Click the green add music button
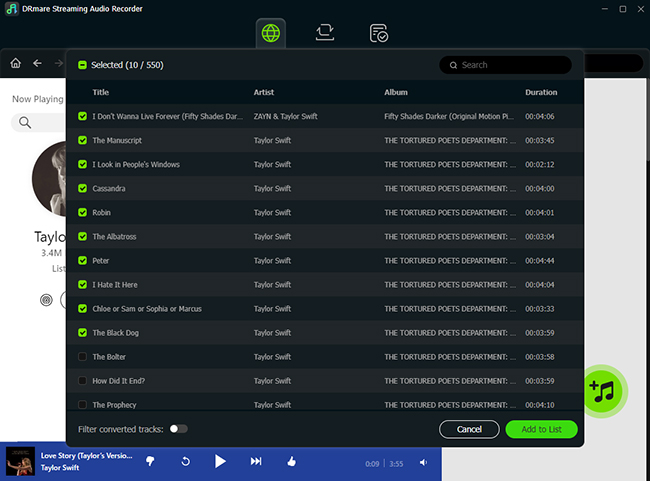 (x=603, y=391)
